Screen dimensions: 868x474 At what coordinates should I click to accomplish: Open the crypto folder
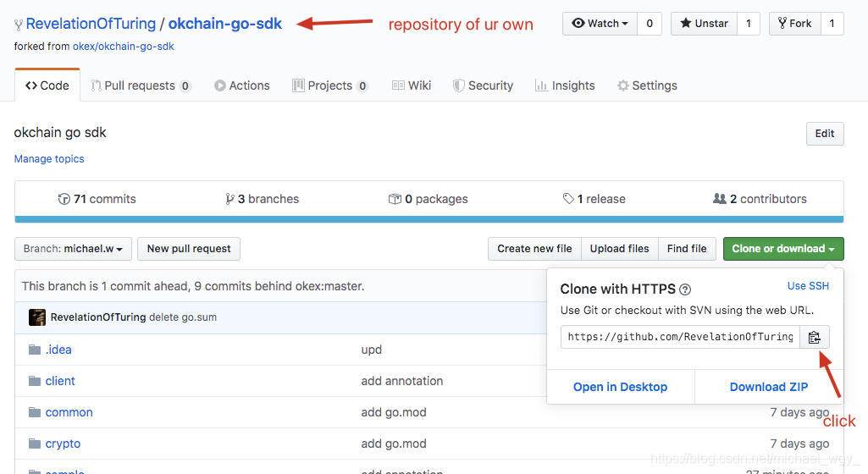tap(63, 444)
